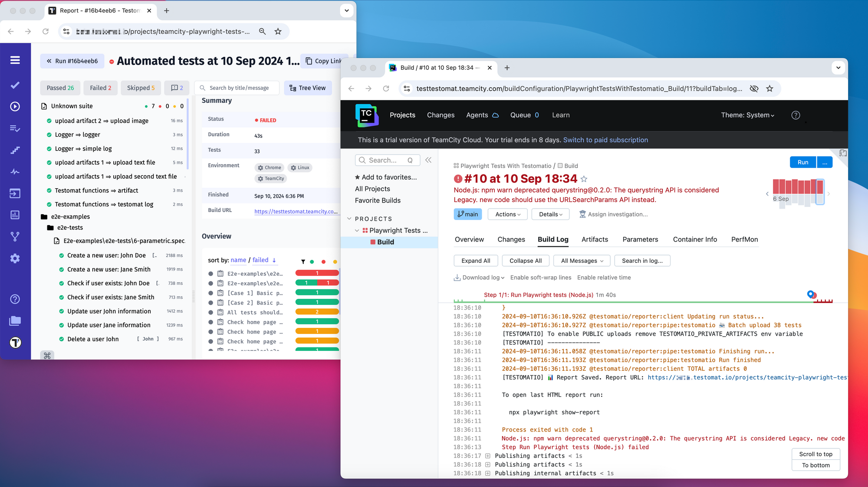This screenshot has height=487, width=868.
Task: Open the zoom magnifier icon in Testomat address bar
Action: coord(262,31)
